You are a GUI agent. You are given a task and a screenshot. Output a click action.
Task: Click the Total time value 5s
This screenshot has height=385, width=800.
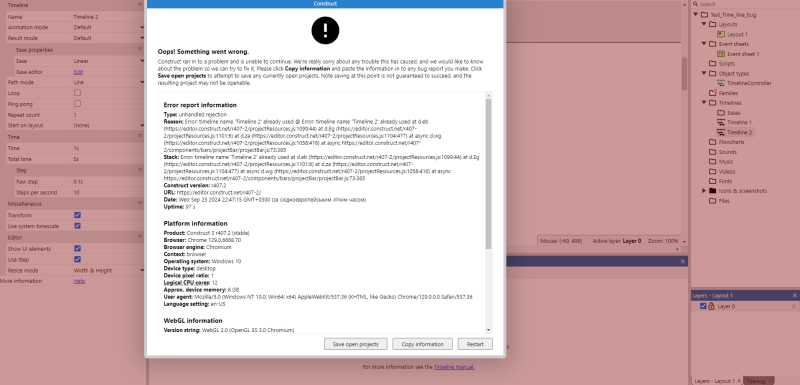(x=108, y=159)
